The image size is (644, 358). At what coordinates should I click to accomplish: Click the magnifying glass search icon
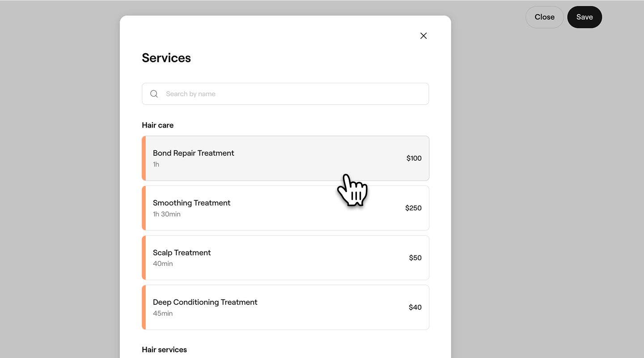coord(154,94)
